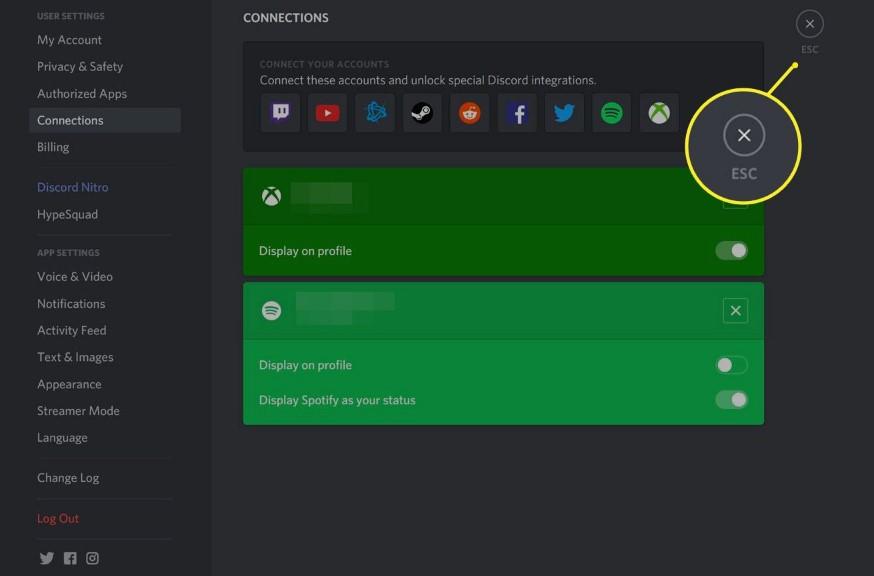Enable Display on profile for Spotify
This screenshot has height=576, width=874.
(x=731, y=365)
